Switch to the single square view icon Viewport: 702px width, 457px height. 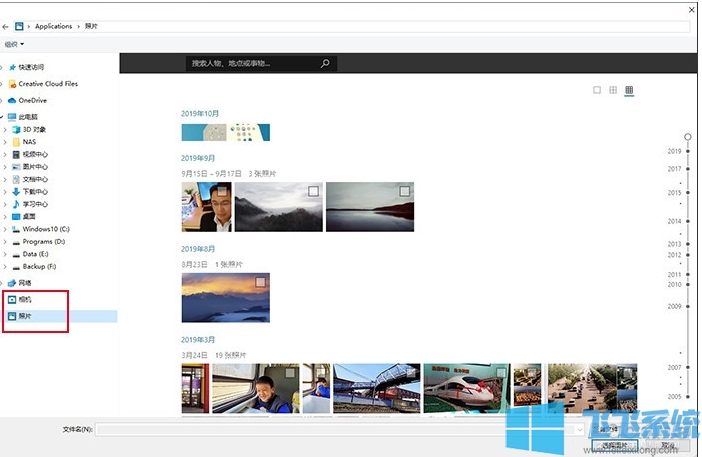click(x=597, y=90)
